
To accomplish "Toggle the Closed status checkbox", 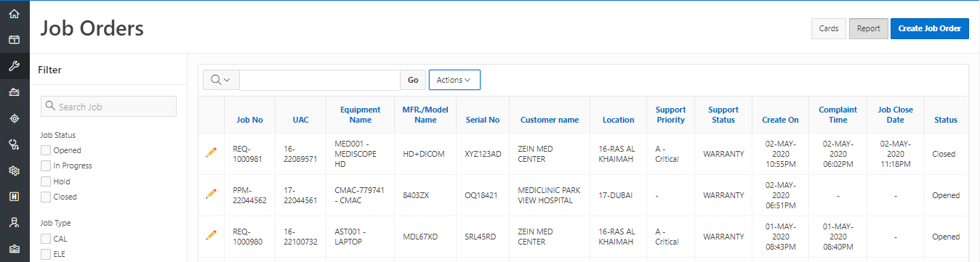I will pyautogui.click(x=46, y=197).
